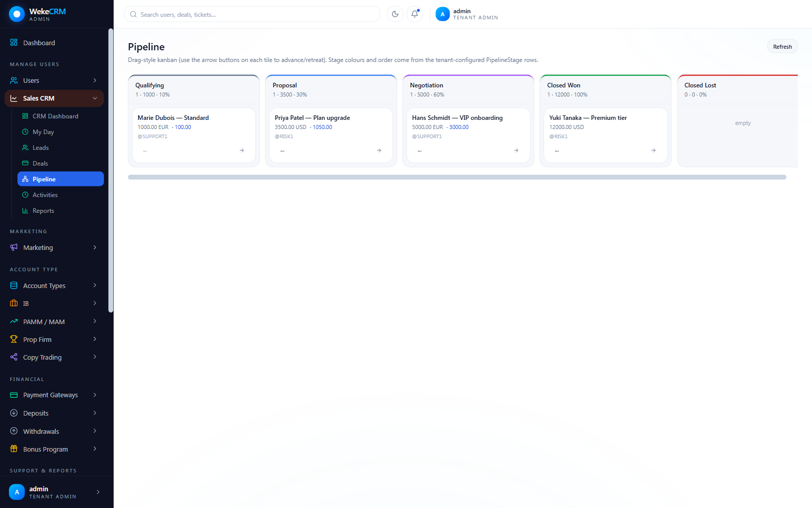Collapse the Sales CRM section chevron

(95, 98)
